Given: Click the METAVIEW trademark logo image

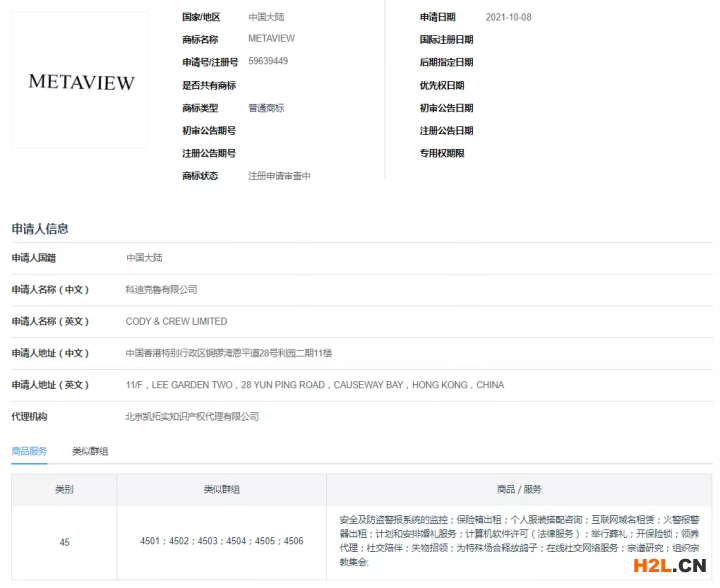Looking at the screenshot, I should click(81, 82).
